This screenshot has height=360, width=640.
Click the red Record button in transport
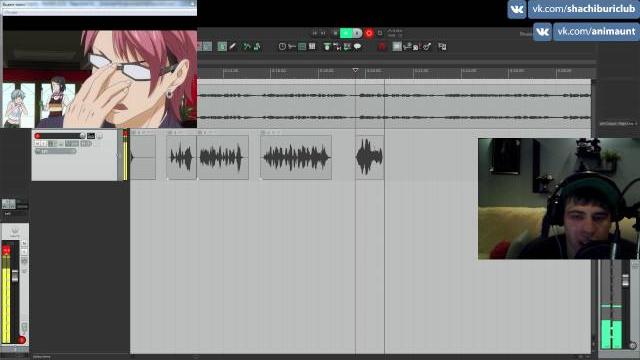coord(369,33)
